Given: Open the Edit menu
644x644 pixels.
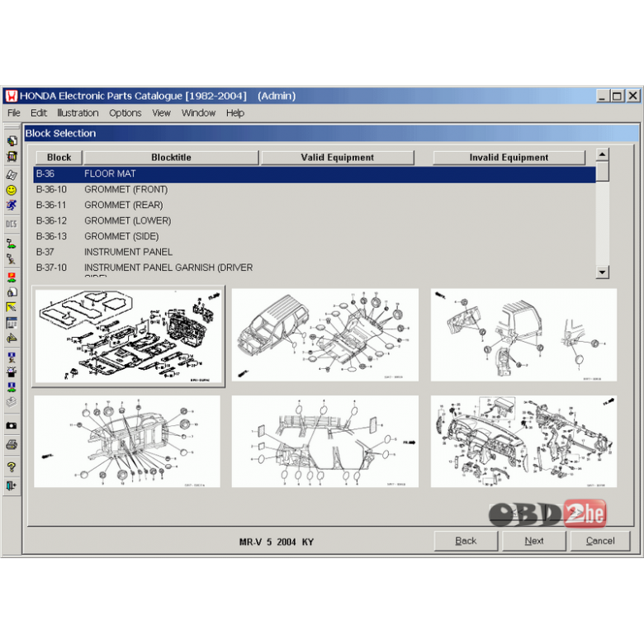Looking at the screenshot, I should click(x=39, y=113).
